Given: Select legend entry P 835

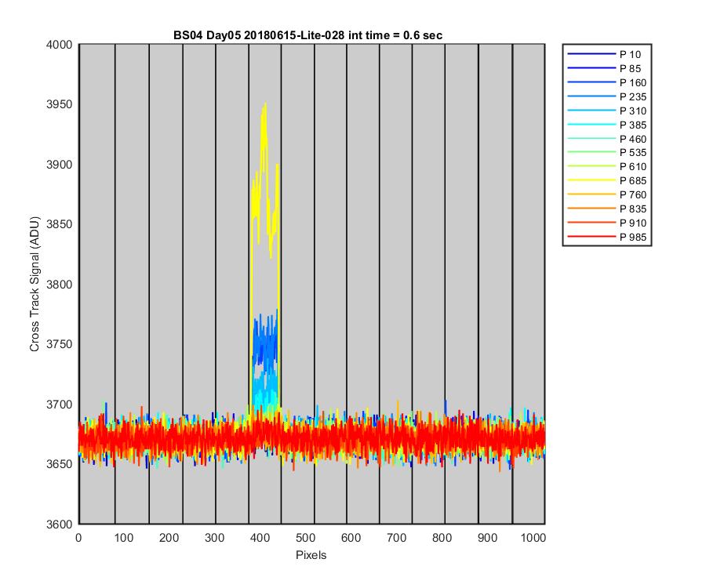Looking at the screenshot, I should pos(606,209).
